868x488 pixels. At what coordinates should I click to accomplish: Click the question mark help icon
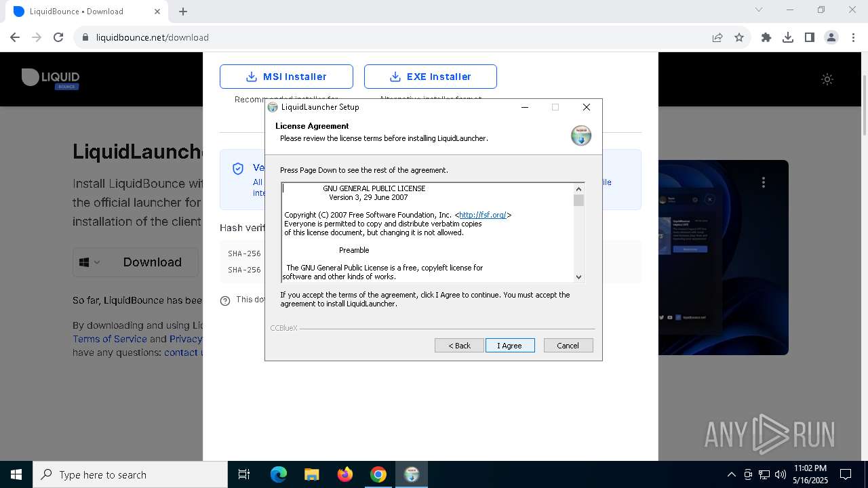(x=225, y=300)
